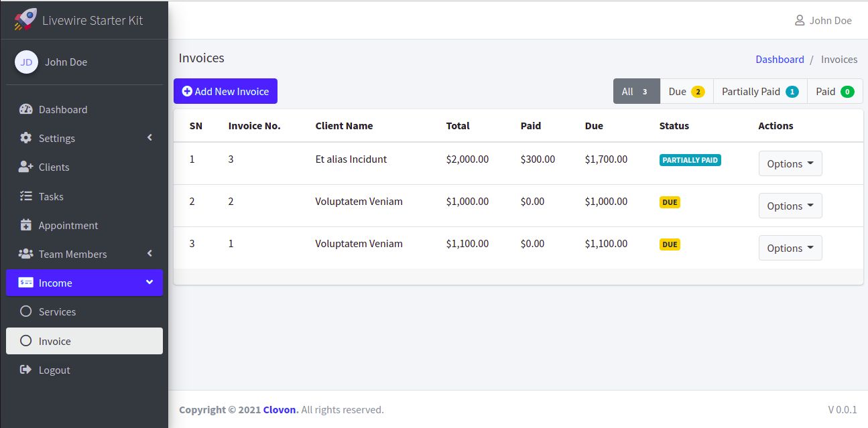Click the Dashboard speedometer icon
The height and width of the screenshot is (428, 868).
coord(26,109)
